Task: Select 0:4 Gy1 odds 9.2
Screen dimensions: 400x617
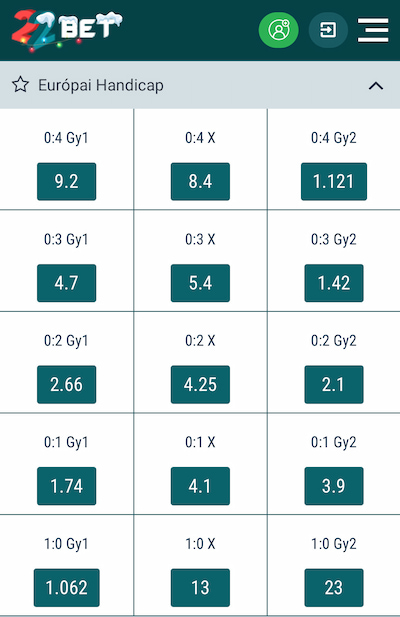Action: tap(66, 181)
